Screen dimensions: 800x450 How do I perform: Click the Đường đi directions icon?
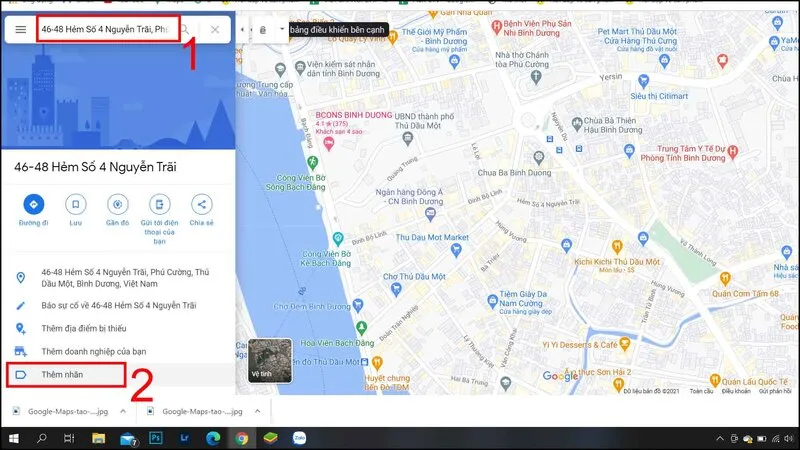point(34,204)
